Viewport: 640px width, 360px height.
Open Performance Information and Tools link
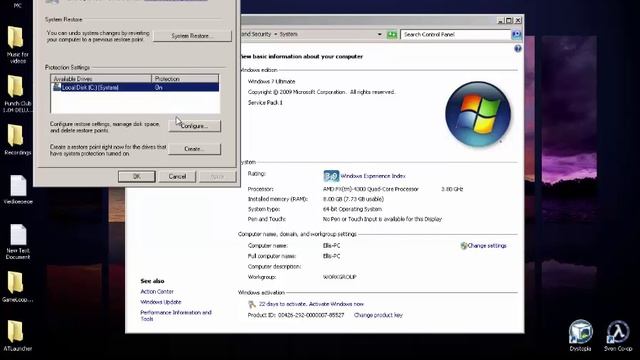pos(176,316)
